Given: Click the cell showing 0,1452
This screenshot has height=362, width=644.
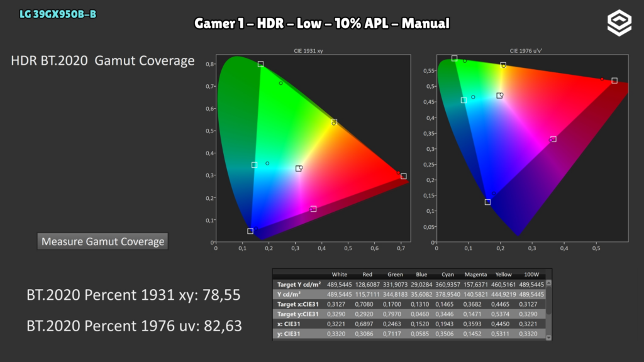Looking at the screenshot, I should [x=472, y=334].
